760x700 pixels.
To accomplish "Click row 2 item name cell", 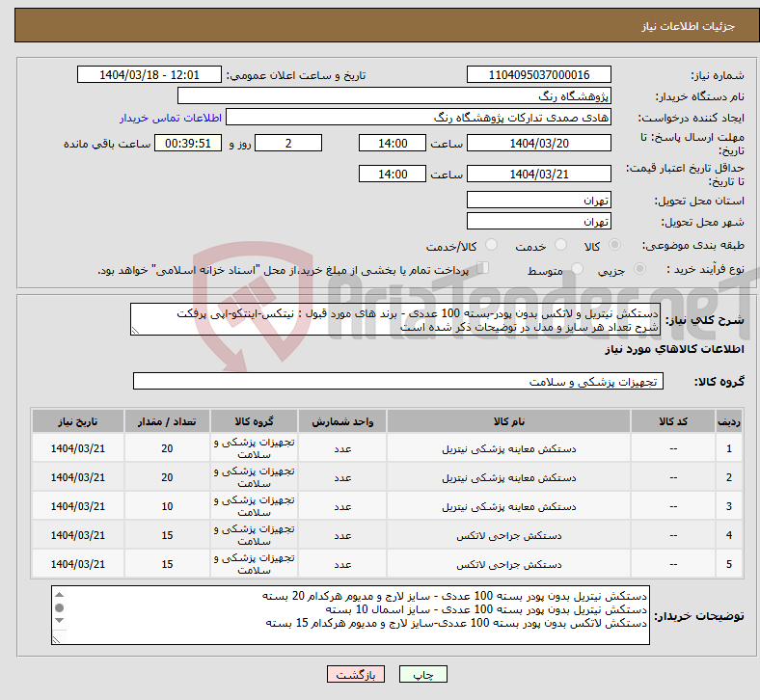I will (x=508, y=477).
